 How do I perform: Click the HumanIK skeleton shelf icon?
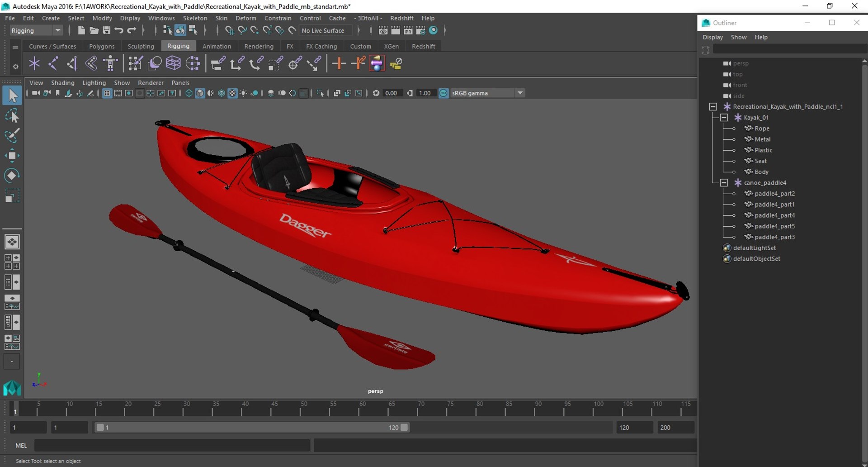[110, 63]
